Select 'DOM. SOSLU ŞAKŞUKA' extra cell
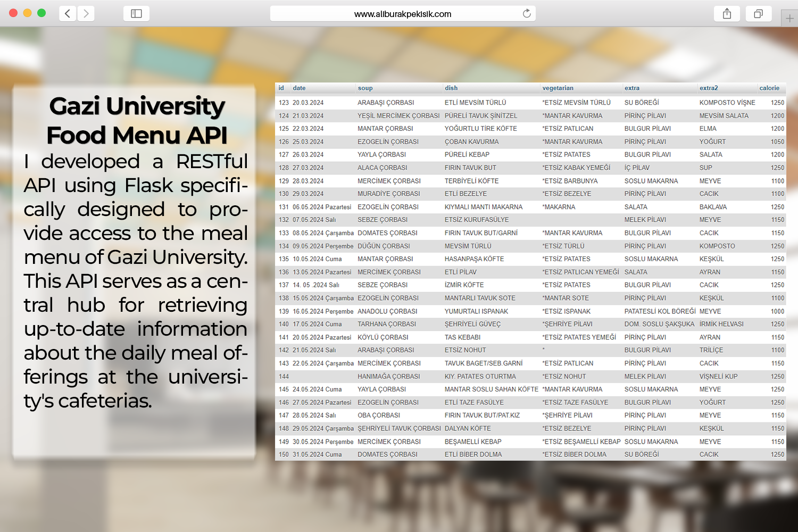Screen dimensions: 798x532 (659, 325)
